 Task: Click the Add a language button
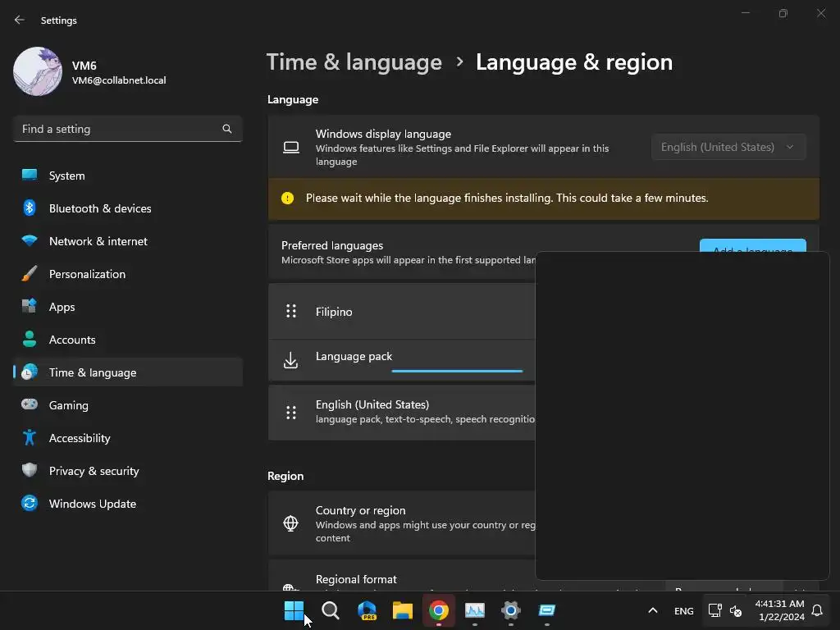point(753,245)
